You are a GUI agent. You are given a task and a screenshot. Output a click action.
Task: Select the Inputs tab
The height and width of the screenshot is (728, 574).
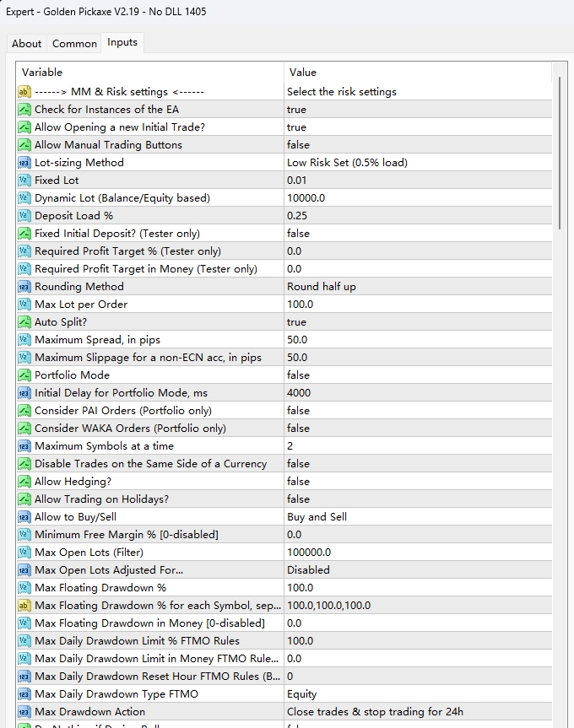(x=122, y=42)
